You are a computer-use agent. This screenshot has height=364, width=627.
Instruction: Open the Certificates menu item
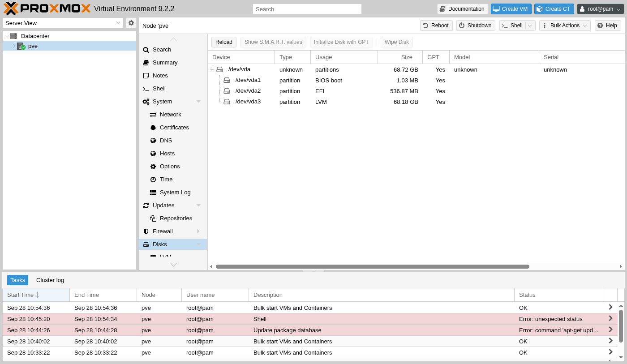coord(173,128)
